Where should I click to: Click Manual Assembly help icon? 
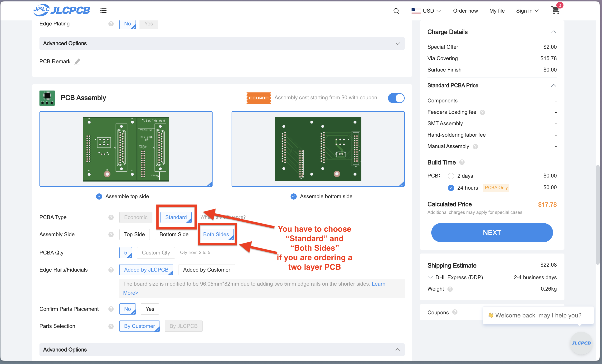coord(475,146)
